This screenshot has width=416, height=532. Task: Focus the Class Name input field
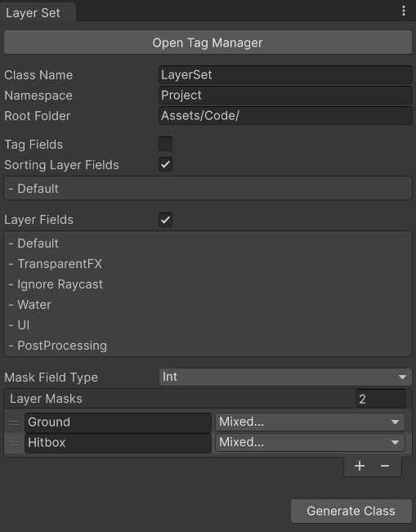285,74
